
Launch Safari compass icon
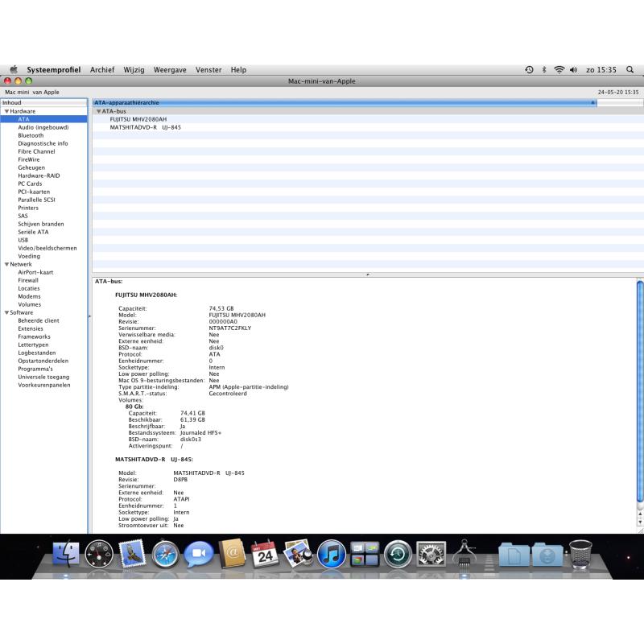pyautogui.click(x=165, y=554)
